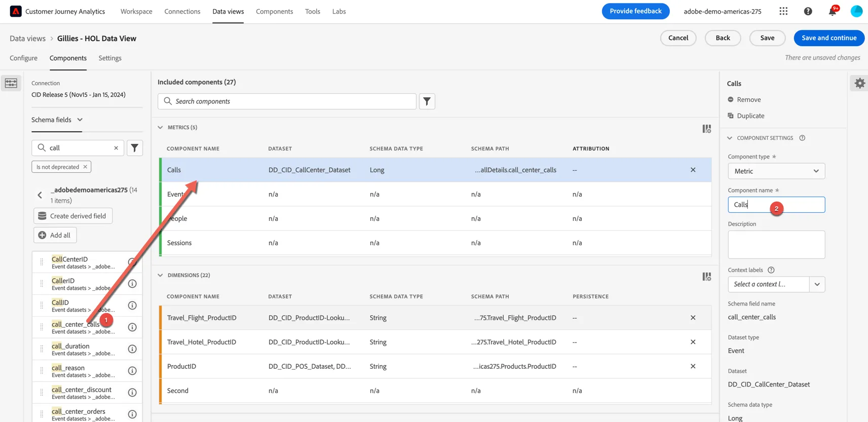Show info for call_center_calls field
868x422 pixels.
click(x=132, y=327)
